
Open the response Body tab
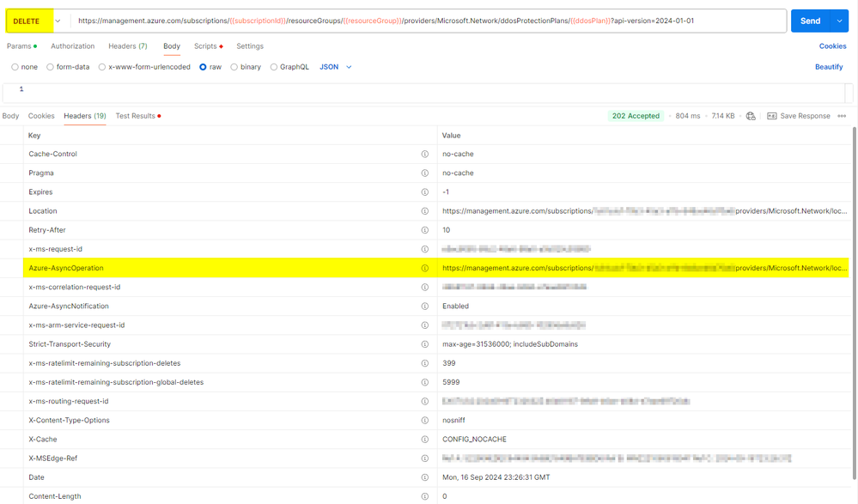click(x=10, y=116)
